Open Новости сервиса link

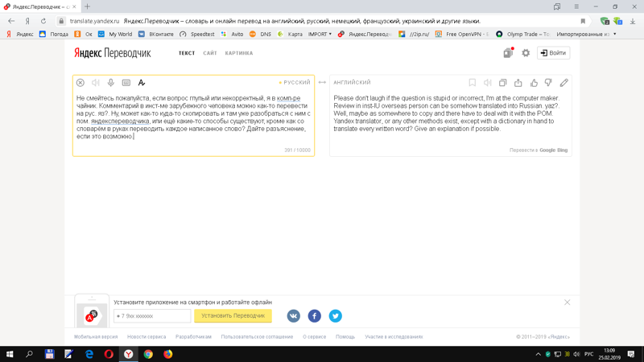point(147,337)
